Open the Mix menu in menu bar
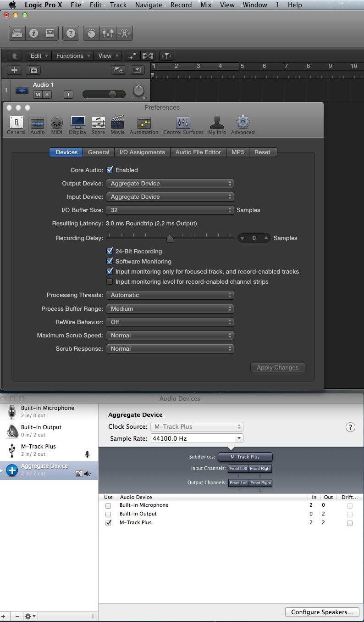This screenshot has width=364, height=622. click(206, 5)
